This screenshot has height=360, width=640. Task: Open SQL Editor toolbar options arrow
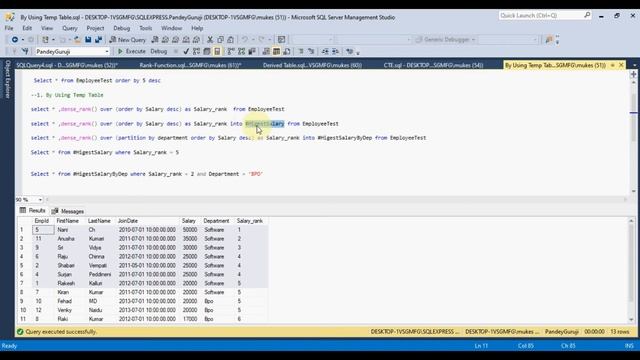pyautogui.click(x=358, y=52)
